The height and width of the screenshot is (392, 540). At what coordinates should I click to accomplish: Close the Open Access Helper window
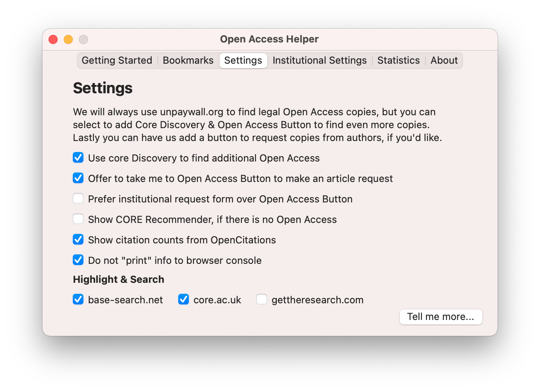[53, 39]
